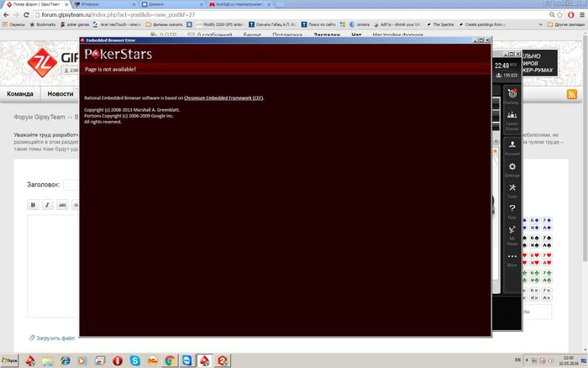Viewport: 588px width, 368px height.
Task: Click the italic I formatting button
Action: (x=47, y=205)
